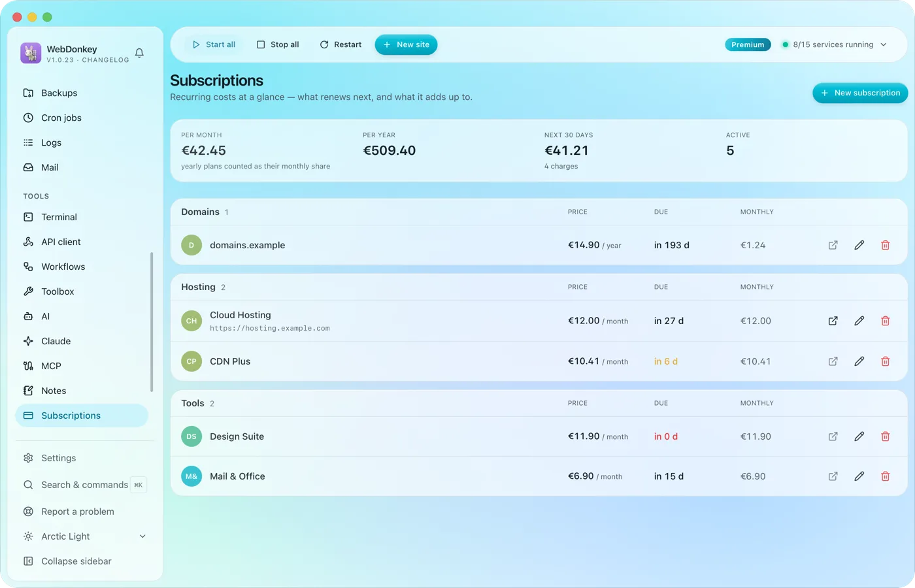Open external link for Mail & Office
Screen dimensions: 915x588
click(833, 476)
